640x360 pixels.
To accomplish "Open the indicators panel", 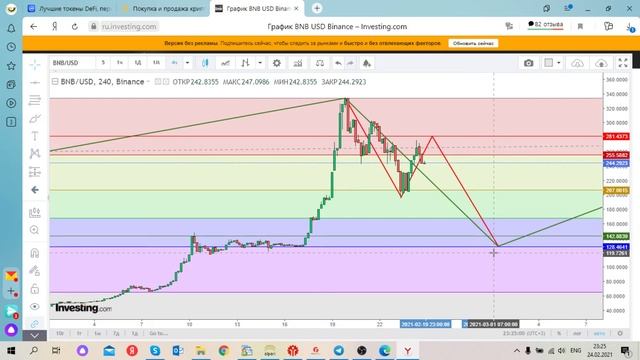I will point(298,63).
